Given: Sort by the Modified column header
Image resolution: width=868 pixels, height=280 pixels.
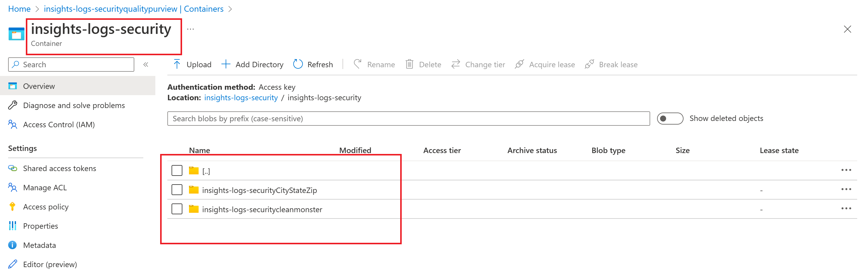Looking at the screenshot, I should tap(355, 150).
